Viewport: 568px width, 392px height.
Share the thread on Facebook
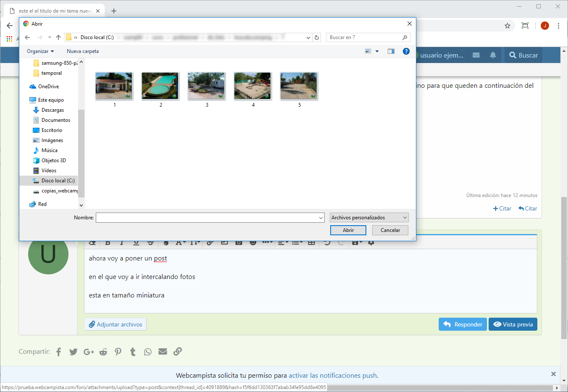[x=59, y=352]
